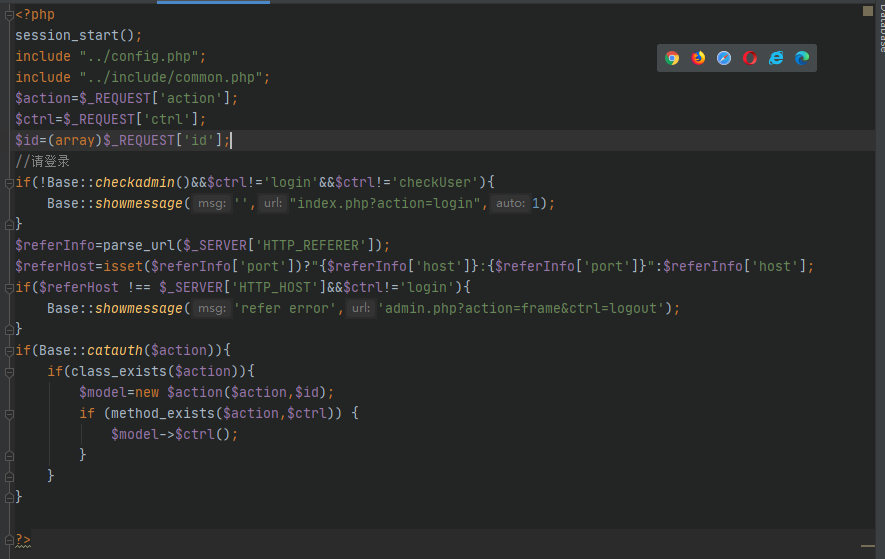Click the warning stripe mark on scrollbar
The width and height of the screenshot is (885, 559).
(x=868, y=546)
